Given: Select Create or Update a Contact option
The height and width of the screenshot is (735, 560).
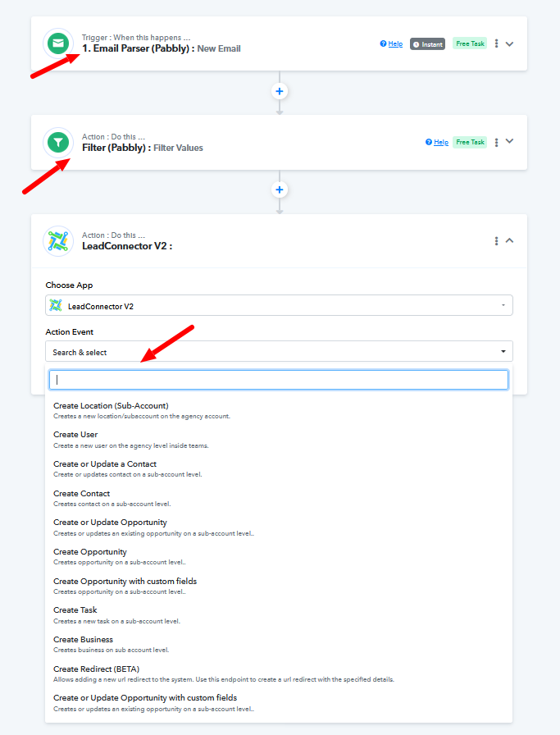Looking at the screenshot, I should [279, 468].
